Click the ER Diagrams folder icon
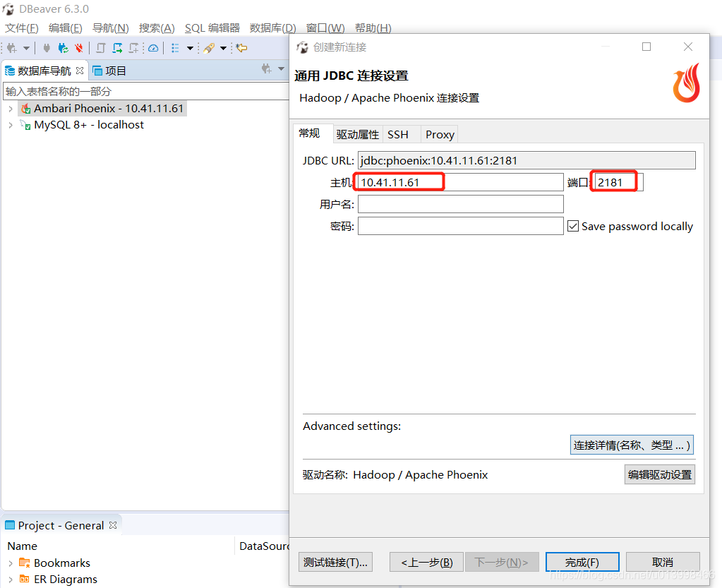 (25, 579)
